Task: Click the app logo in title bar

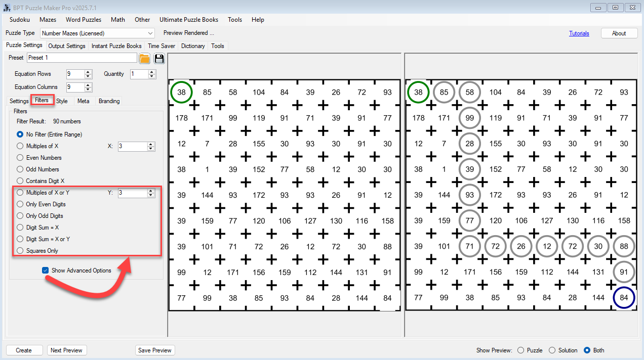Action: (x=7, y=8)
